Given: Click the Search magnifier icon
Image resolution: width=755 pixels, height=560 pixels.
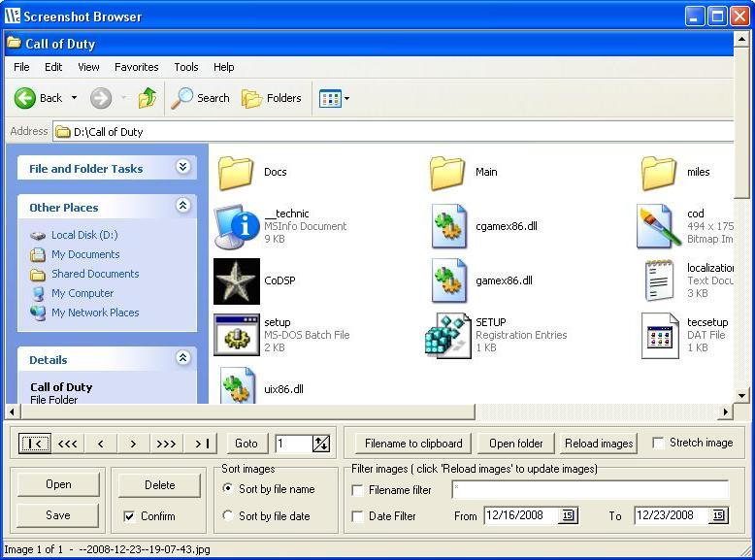Looking at the screenshot, I should coord(182,98).
